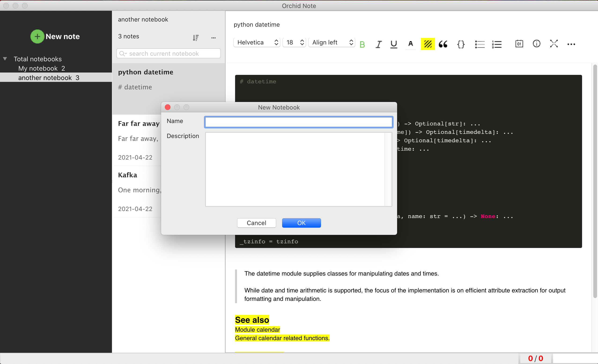
Task: Insert a numbered list
Action: (x=497, y=44)
